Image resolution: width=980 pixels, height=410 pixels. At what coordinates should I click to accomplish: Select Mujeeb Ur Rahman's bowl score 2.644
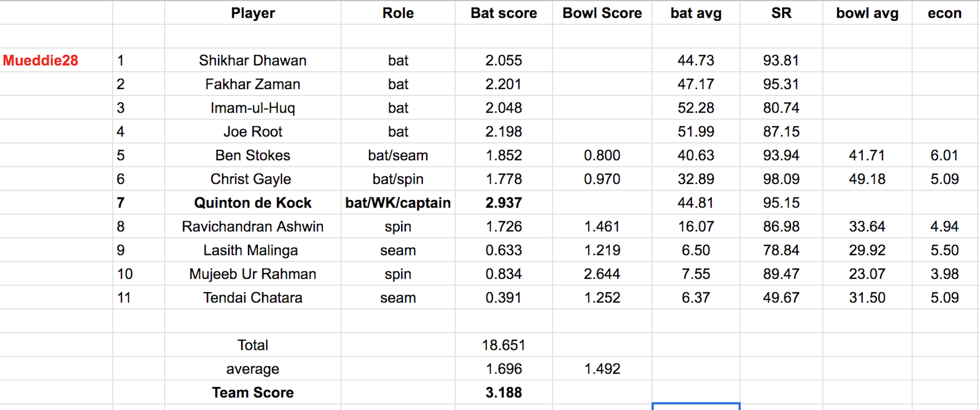(x=602, y=273)
